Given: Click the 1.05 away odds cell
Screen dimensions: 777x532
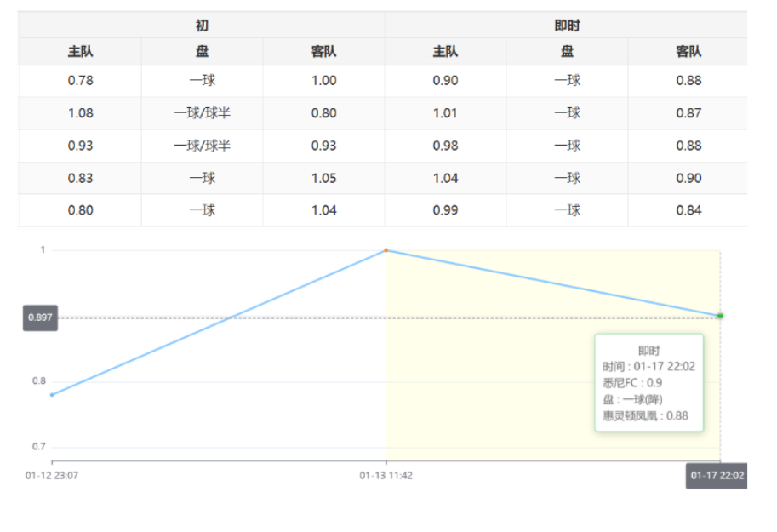Looking at the screenshot, I should [323, 178].
